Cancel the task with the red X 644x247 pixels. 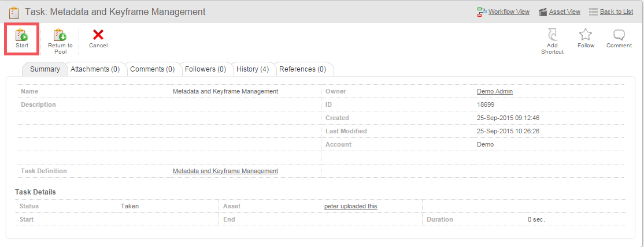point(98,36)
